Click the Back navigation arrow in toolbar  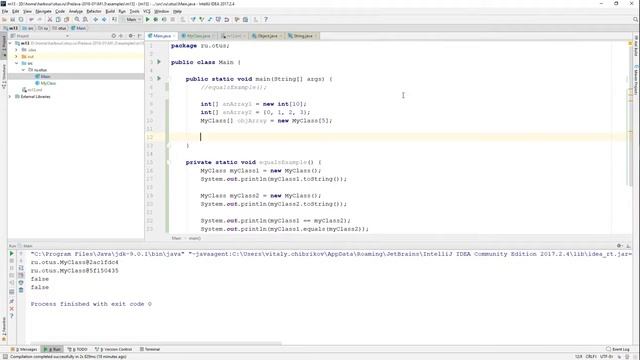(96, 19)
